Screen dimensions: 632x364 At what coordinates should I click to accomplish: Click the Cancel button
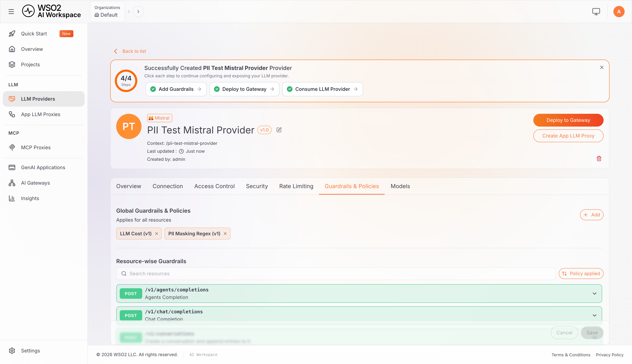click(564, 333)
